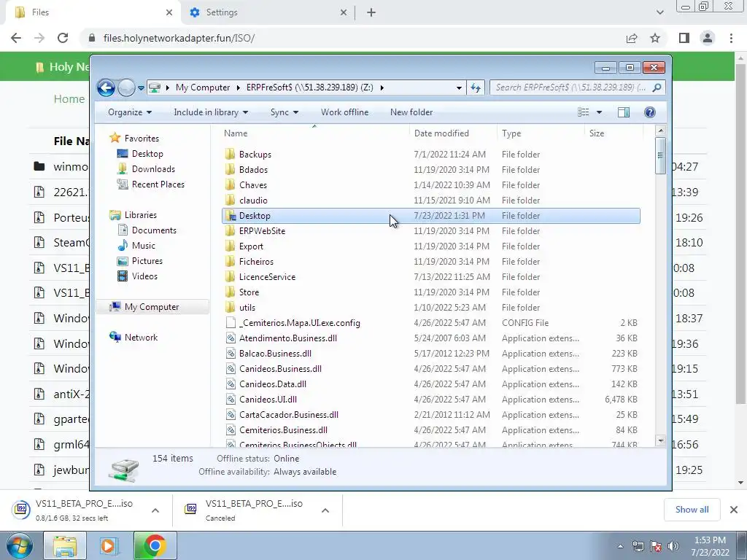Select the claudio folder
747x560 pixels.
coord(430,201)
